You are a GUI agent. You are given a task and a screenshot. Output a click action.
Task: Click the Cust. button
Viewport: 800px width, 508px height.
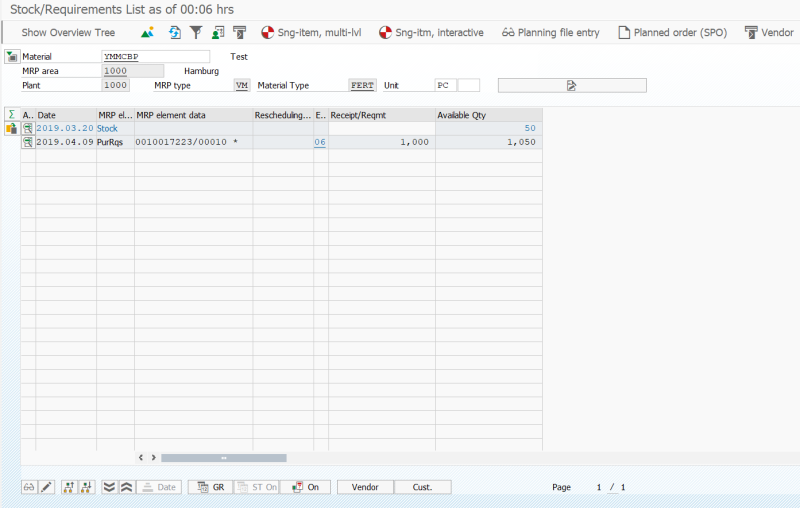[422, 487]
